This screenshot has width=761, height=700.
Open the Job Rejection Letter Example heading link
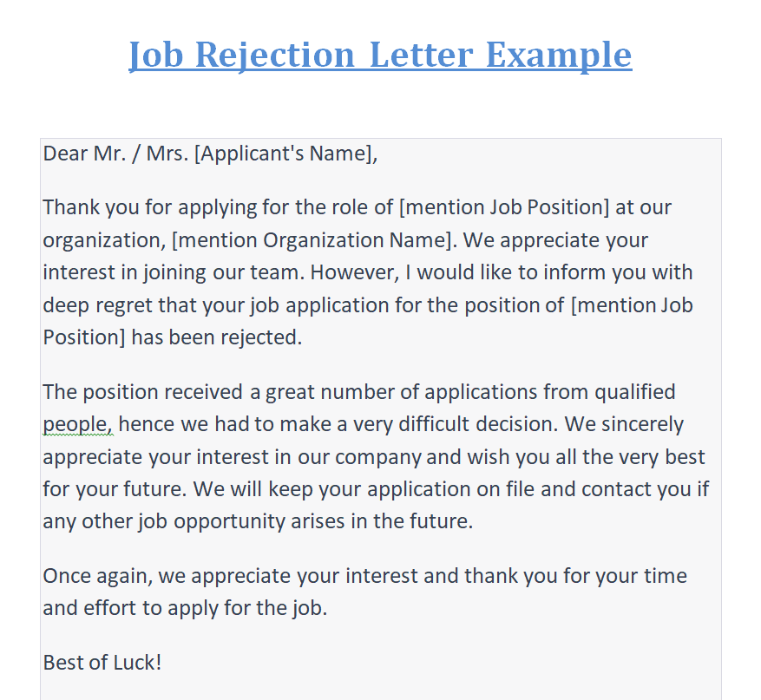click(x=380, y=55)
